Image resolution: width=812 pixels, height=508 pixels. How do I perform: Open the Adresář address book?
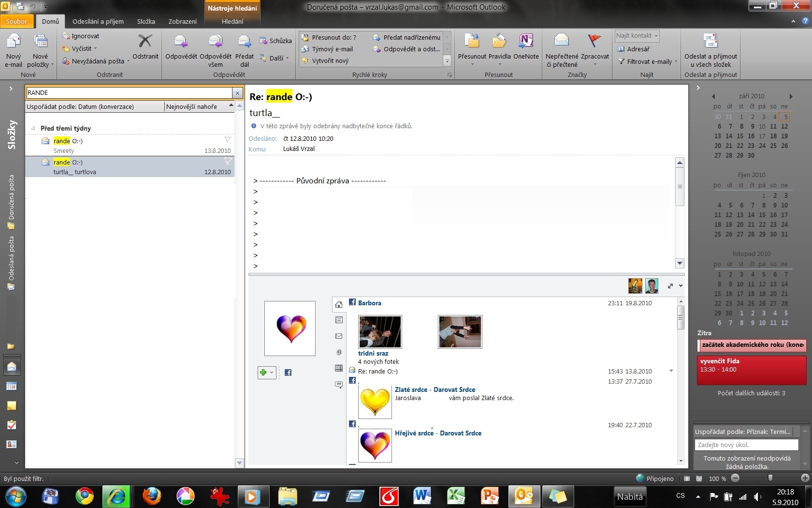click(634, 49)
